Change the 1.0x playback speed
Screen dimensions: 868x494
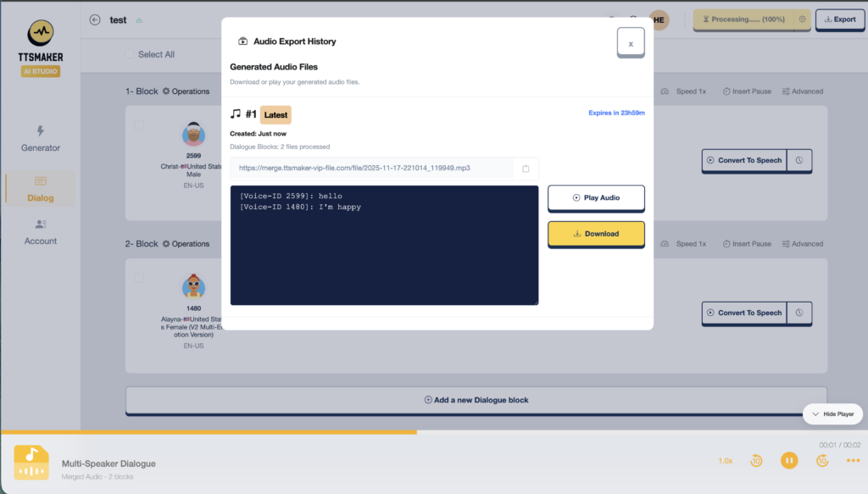coord(726,461)
